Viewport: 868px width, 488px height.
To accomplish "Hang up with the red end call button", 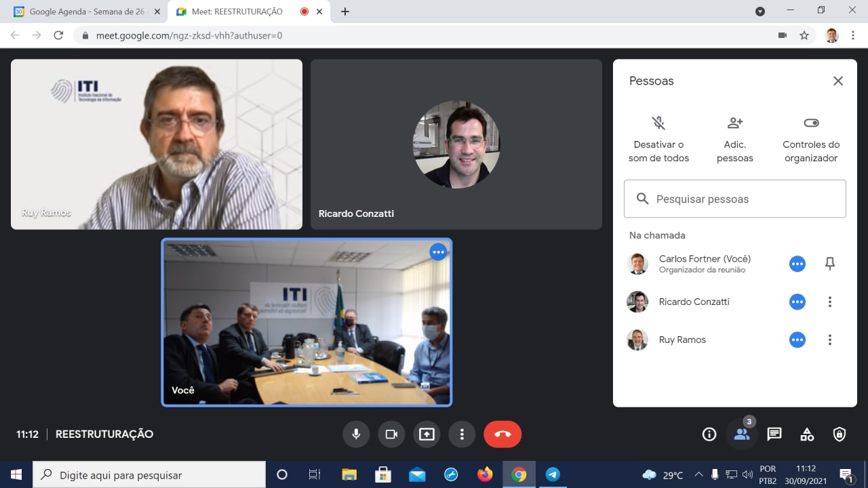I will (502, 434).
